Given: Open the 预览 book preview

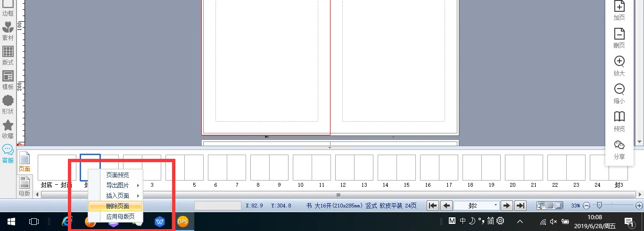Looking at the screenshot, I should [x=619, y=122].
